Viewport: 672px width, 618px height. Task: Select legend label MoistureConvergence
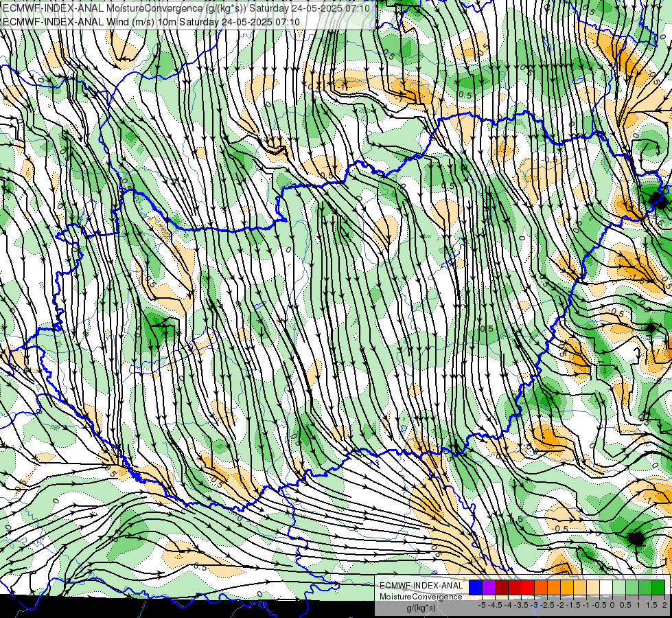click(421, 597)
